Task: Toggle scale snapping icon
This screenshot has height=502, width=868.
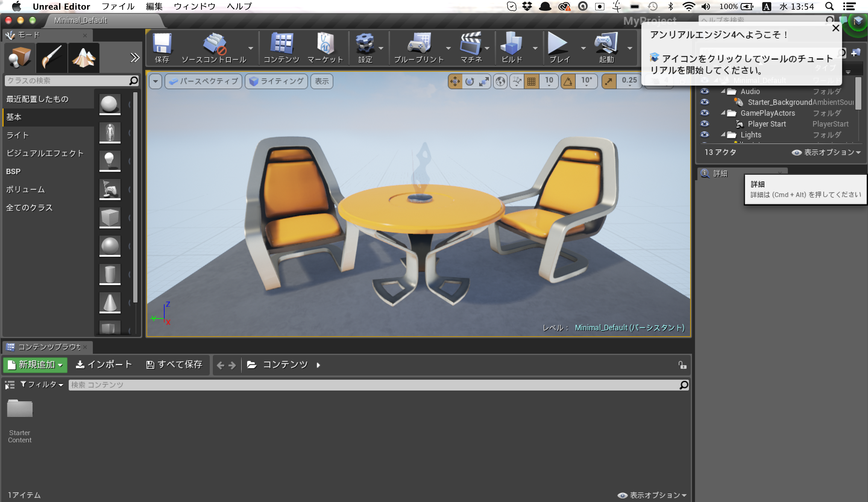Action: (609, 81)
